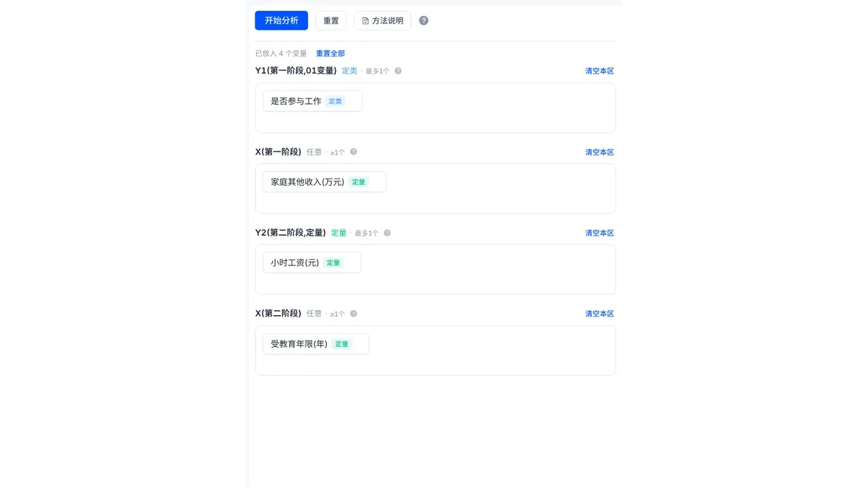
Task: Click 定量 tag on 家庭其他收入(万元) chip
Action: [x=358, y=182]
